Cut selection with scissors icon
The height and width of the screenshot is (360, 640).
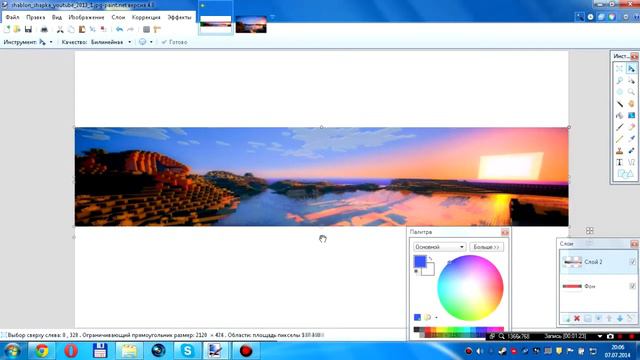tap(60, 29)
